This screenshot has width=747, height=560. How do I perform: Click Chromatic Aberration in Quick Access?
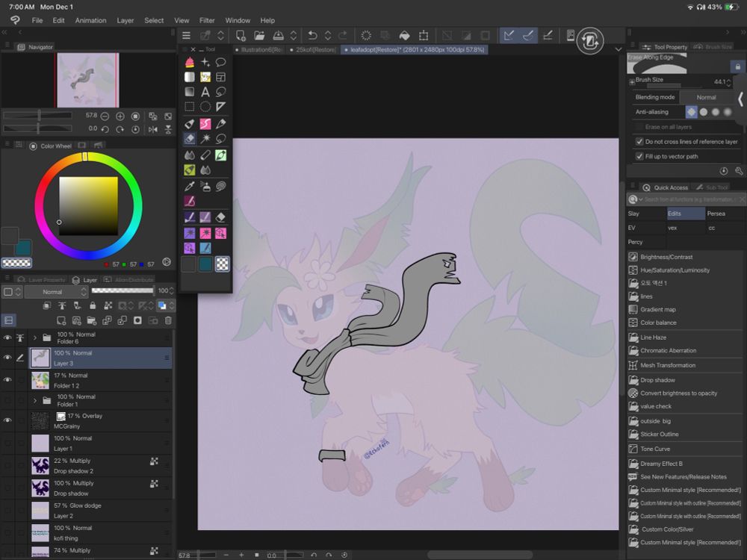[668, 350]
